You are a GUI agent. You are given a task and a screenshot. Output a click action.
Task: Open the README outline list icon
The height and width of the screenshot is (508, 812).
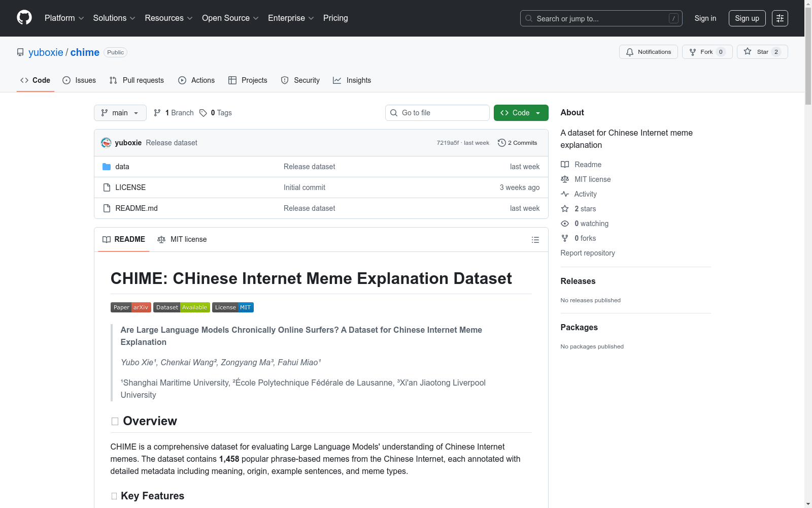(x=535, y=240)
